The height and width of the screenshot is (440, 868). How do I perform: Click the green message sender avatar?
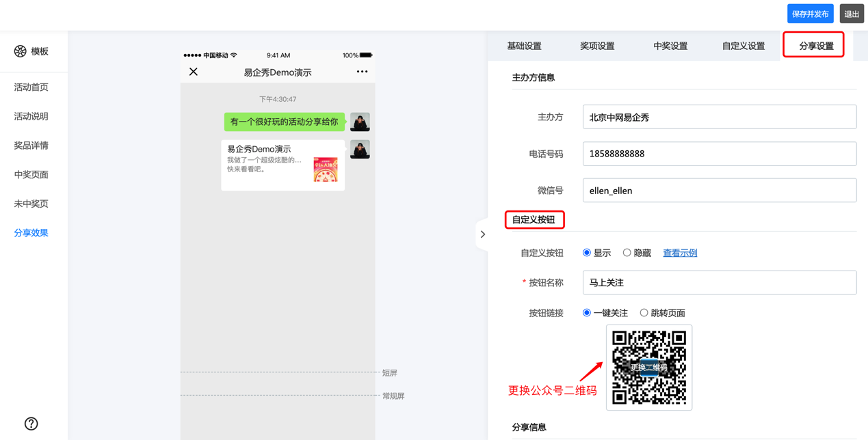coord(360,122)
